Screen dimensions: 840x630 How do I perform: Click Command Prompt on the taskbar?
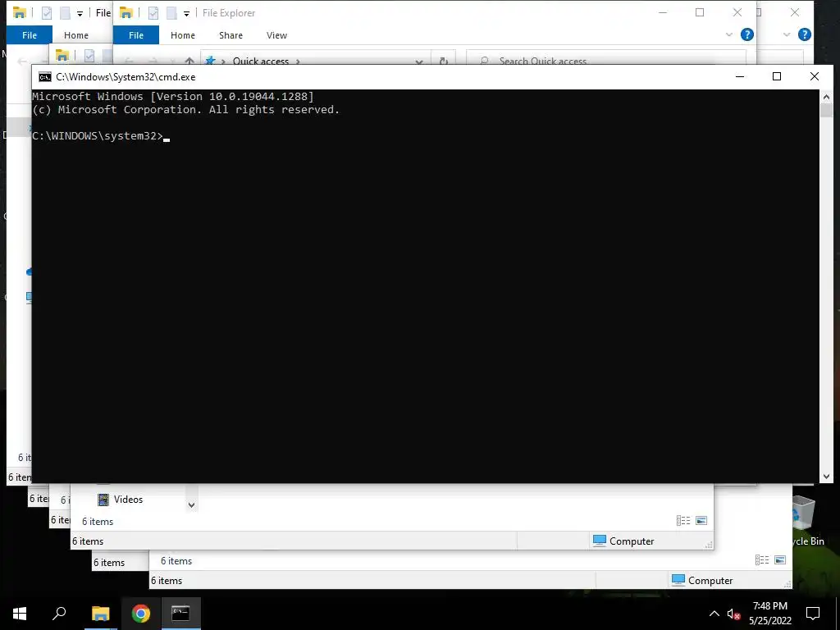coord(180,614)
